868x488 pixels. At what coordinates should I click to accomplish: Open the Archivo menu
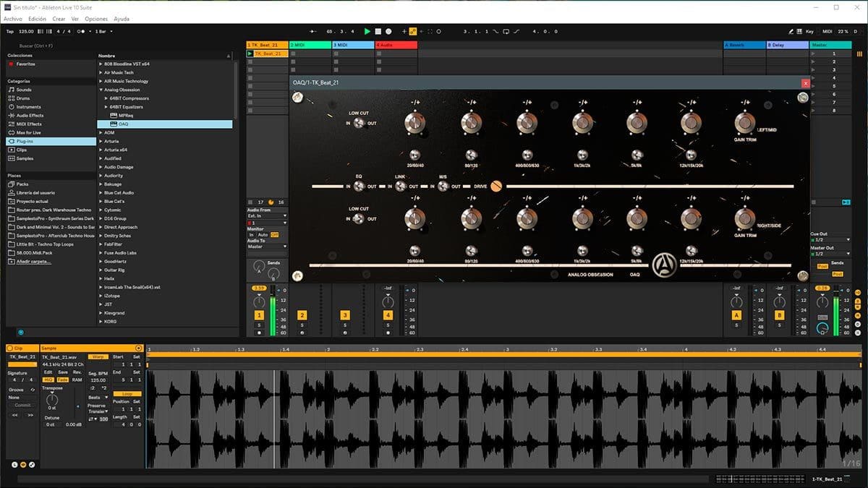click(13, 19)
